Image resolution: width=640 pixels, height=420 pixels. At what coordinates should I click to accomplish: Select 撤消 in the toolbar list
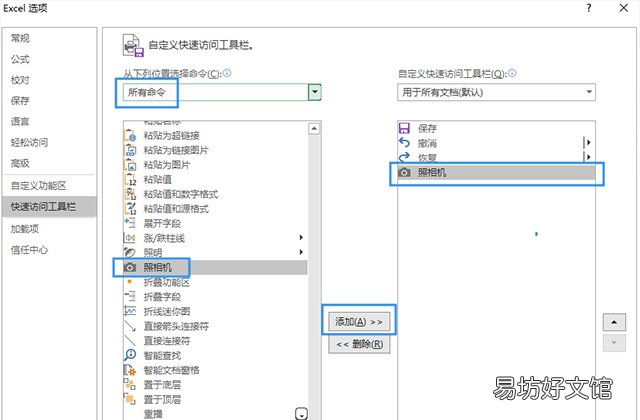(496, 143)
